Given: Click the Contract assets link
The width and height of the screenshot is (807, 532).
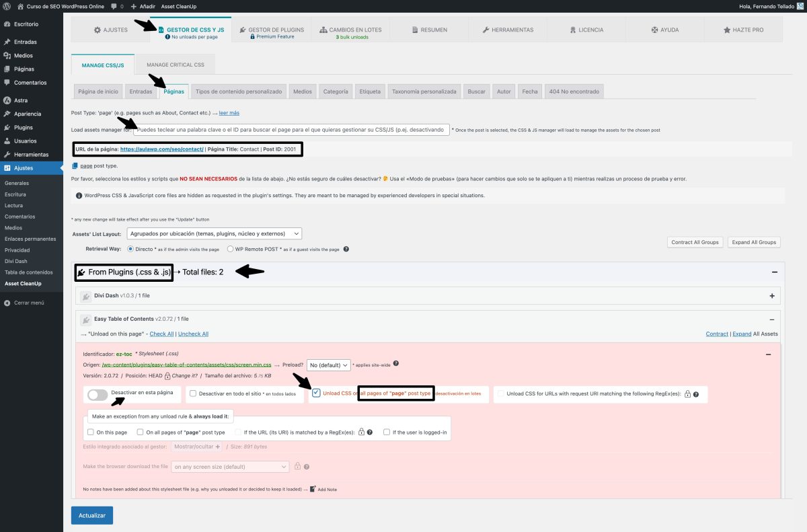Looking at the screenshot, I should [x=717, y=334].
